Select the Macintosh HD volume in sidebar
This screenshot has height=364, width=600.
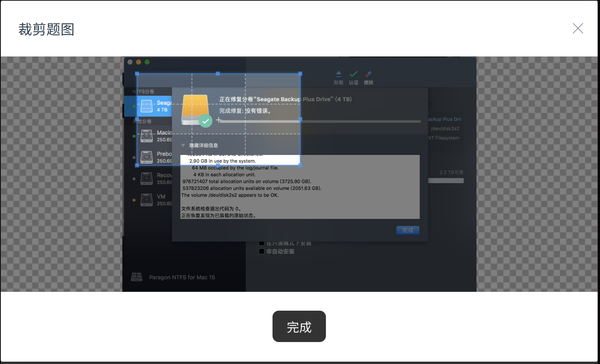point(157,136)
